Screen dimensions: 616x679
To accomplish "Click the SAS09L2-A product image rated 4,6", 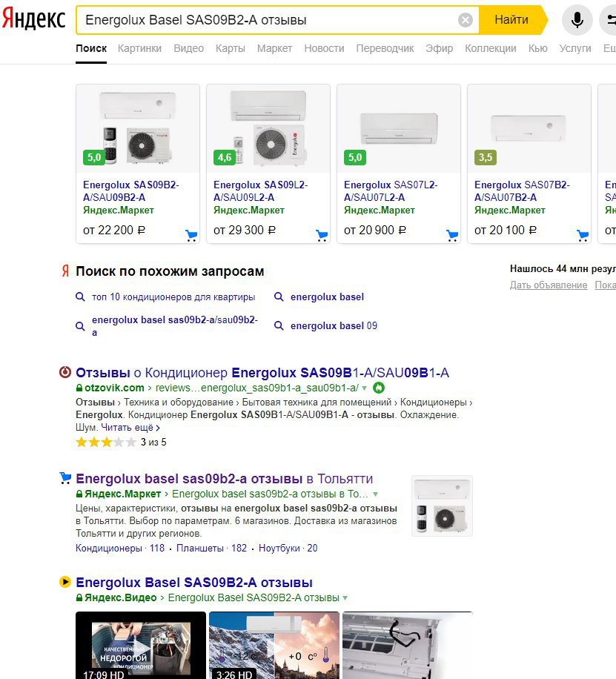I will click(268, 129).
